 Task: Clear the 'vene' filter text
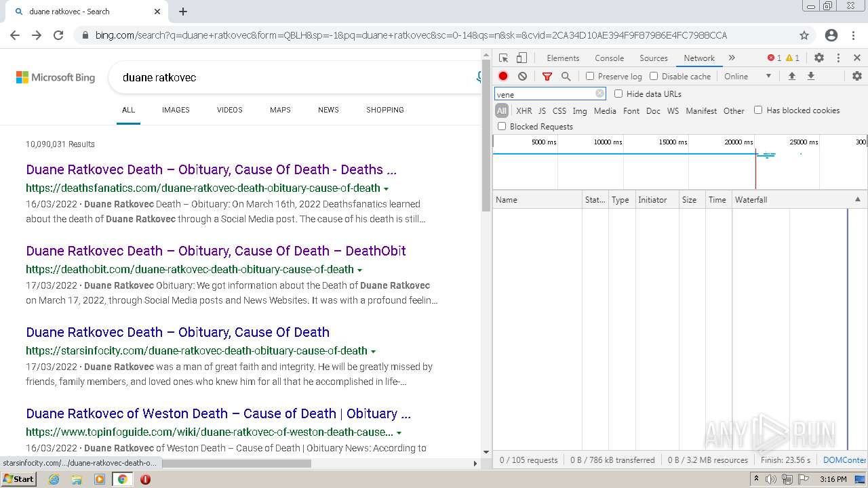(x=599, y=94)
